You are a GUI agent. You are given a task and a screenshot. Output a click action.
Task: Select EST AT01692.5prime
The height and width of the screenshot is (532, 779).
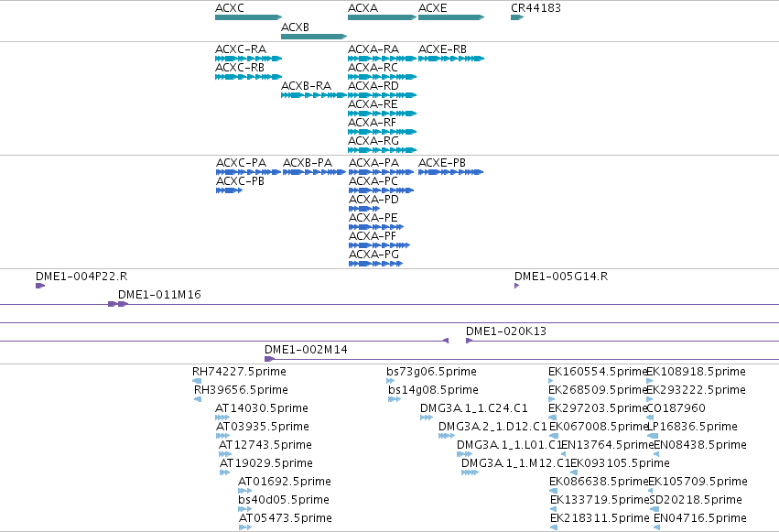pos(245,492)
